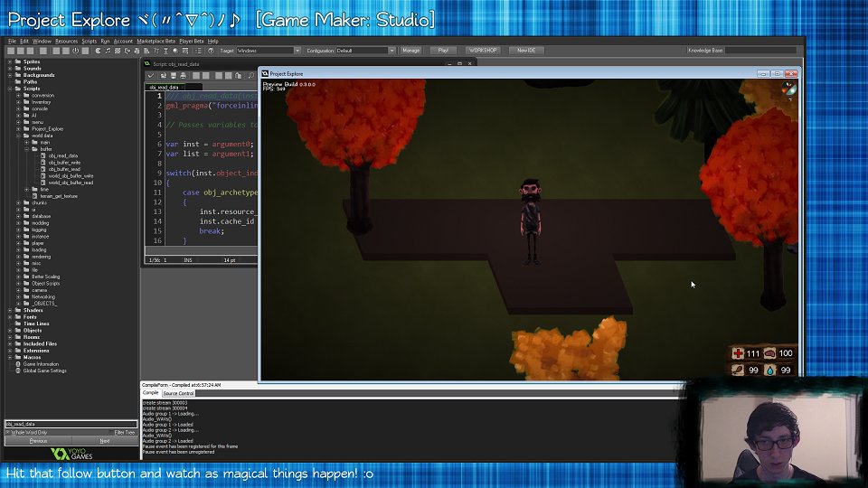Screen dimensions: 868x488
Task: Click the Create Path toolbar icon
Action: coord(127,51)
